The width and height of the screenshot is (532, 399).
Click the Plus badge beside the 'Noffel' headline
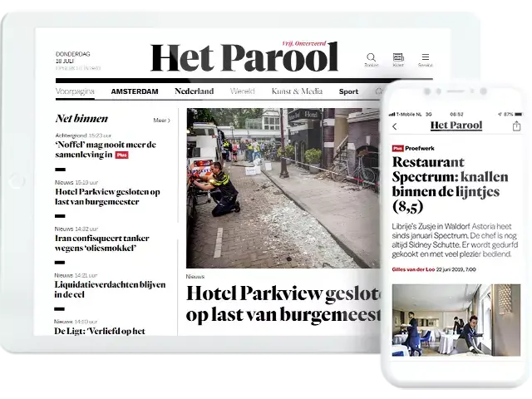click(x=122, y=155)
